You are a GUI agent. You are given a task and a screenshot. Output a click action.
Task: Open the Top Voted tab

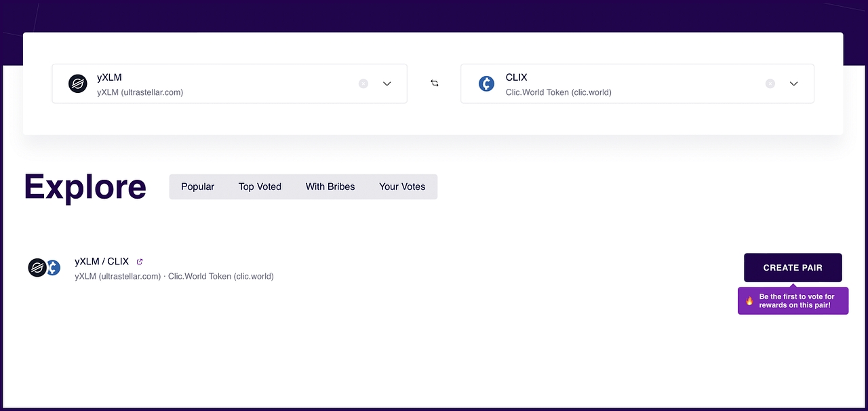coord(260,187)
